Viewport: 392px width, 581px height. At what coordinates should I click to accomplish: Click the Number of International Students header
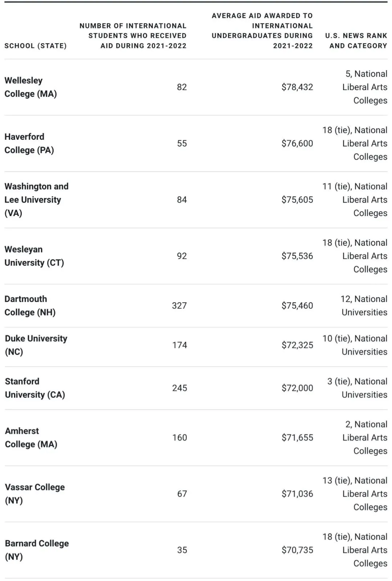point(133,36)
